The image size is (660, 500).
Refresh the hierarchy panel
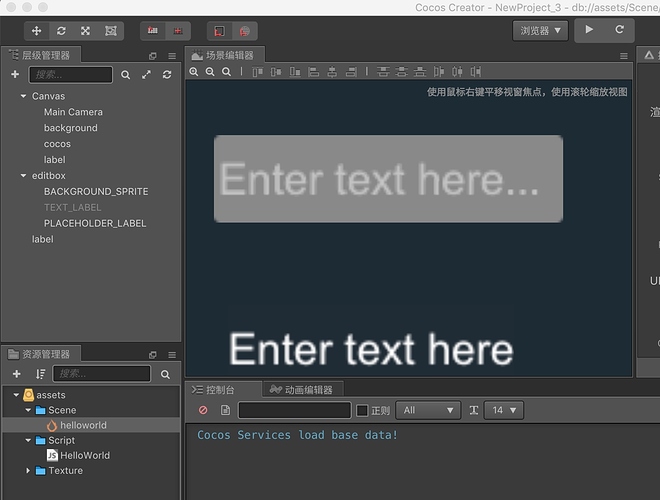pos(167,74)
